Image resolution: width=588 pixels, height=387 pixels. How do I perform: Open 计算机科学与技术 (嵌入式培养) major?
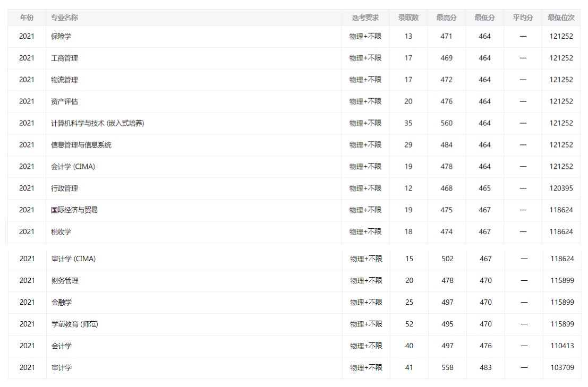97,123
